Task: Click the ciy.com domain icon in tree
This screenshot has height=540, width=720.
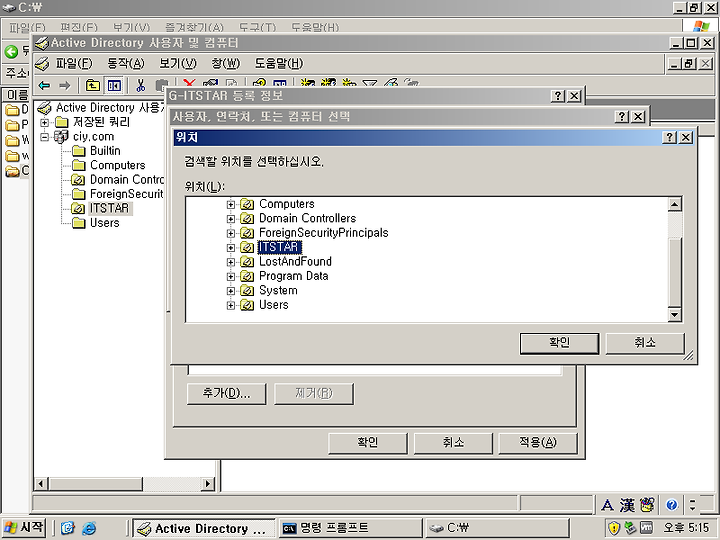Action: pyautogui.click(x=61, y=136)
